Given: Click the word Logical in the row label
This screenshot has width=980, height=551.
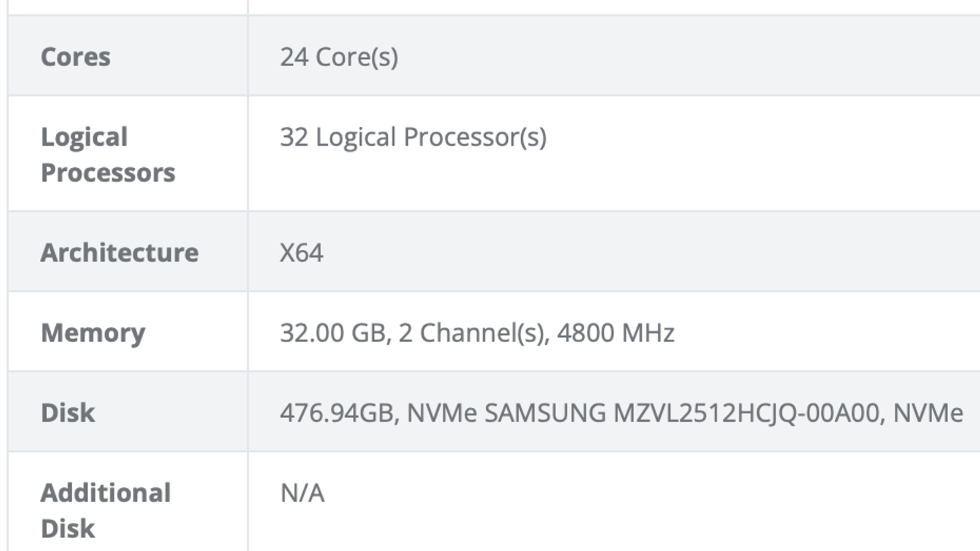Looking at the screenshot, I should pyautogui.click(x=84, y=137).
